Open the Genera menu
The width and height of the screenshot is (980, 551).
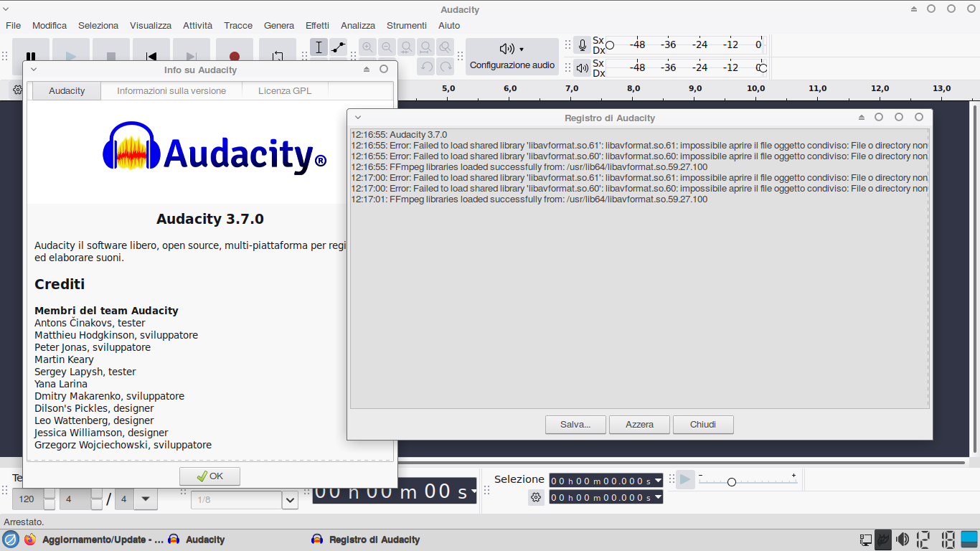[279, 25]
